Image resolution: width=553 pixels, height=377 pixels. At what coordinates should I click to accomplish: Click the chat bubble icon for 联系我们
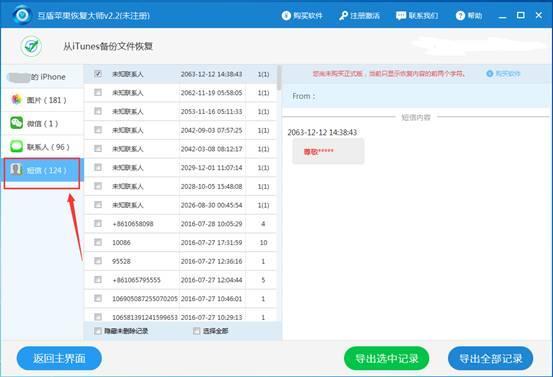pos(401,16)
